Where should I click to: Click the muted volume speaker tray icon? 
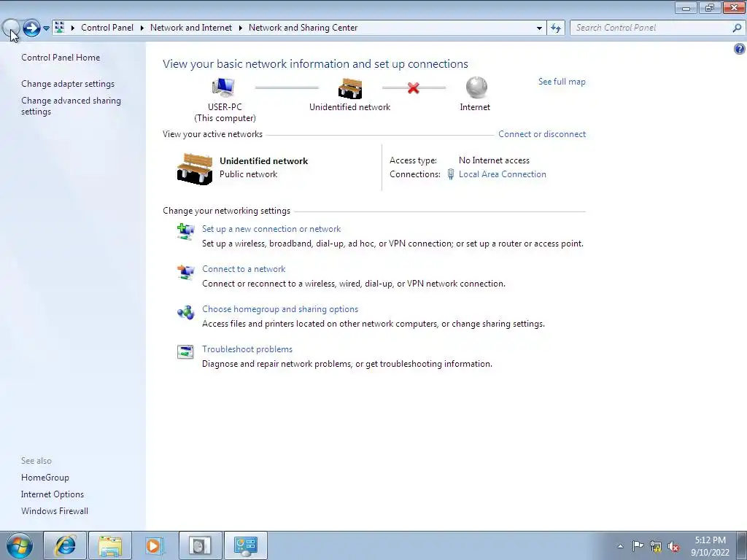point(673,546)
